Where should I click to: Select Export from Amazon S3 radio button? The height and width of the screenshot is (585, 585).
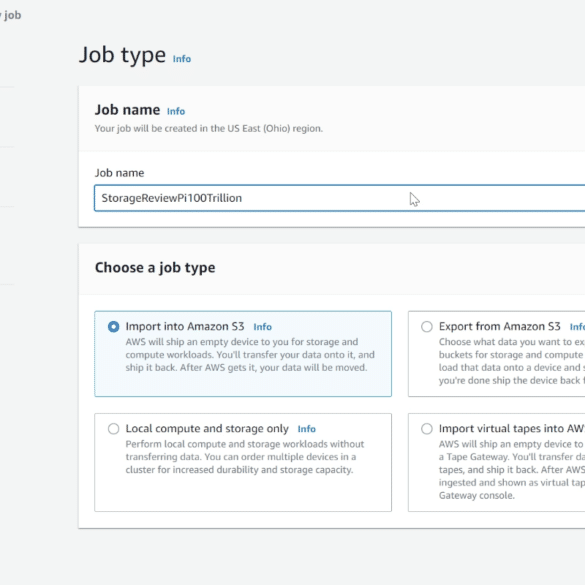427,326
